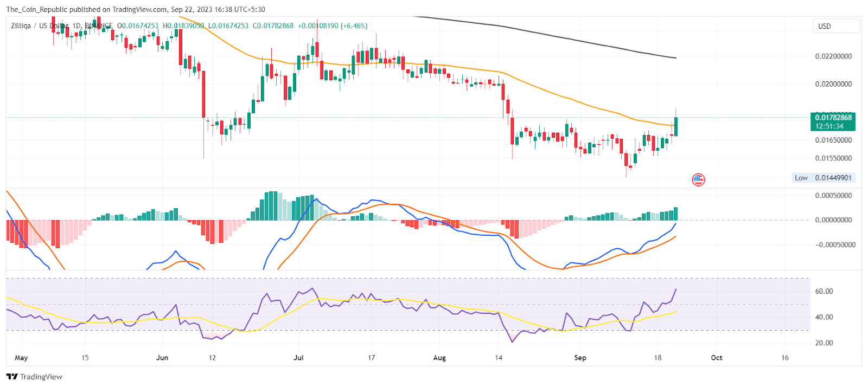
Task: Click the 18 date label on time axis
Action: click(x=658, y=358)
